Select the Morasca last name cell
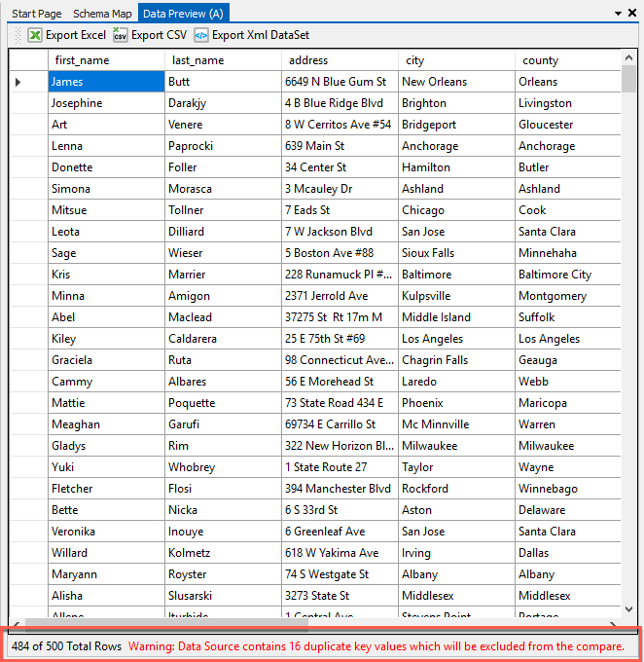Screen dimensions: 644x662 click(223, 189)
